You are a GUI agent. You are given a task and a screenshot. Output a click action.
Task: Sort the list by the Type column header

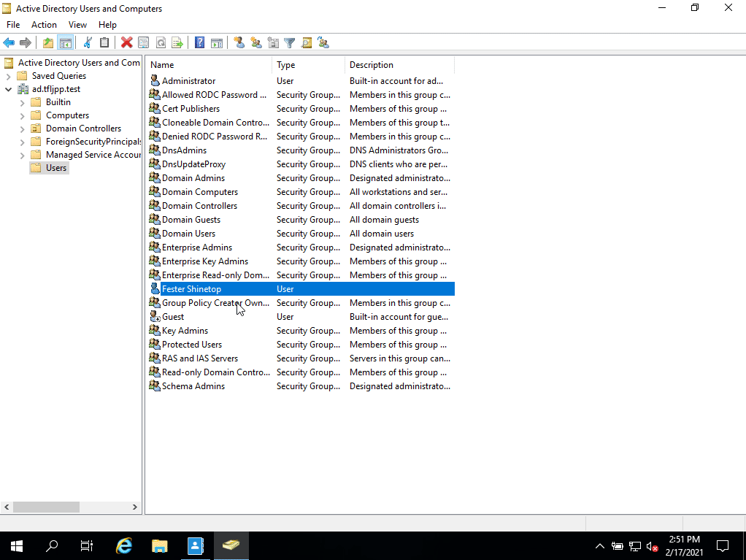click(x=308, y=65)
